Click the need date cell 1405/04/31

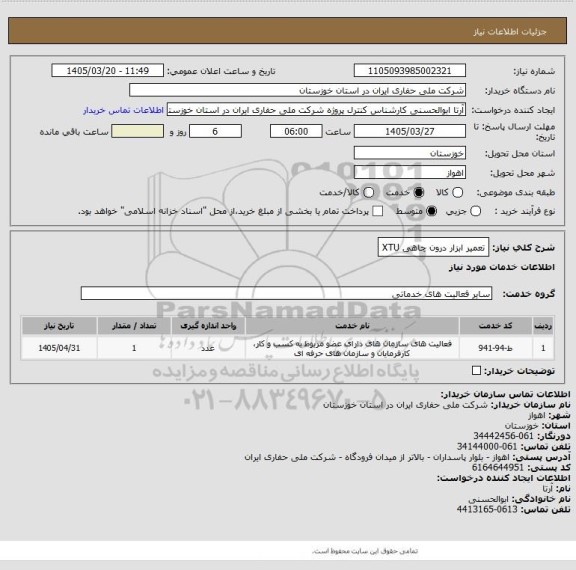click(59, 348)
